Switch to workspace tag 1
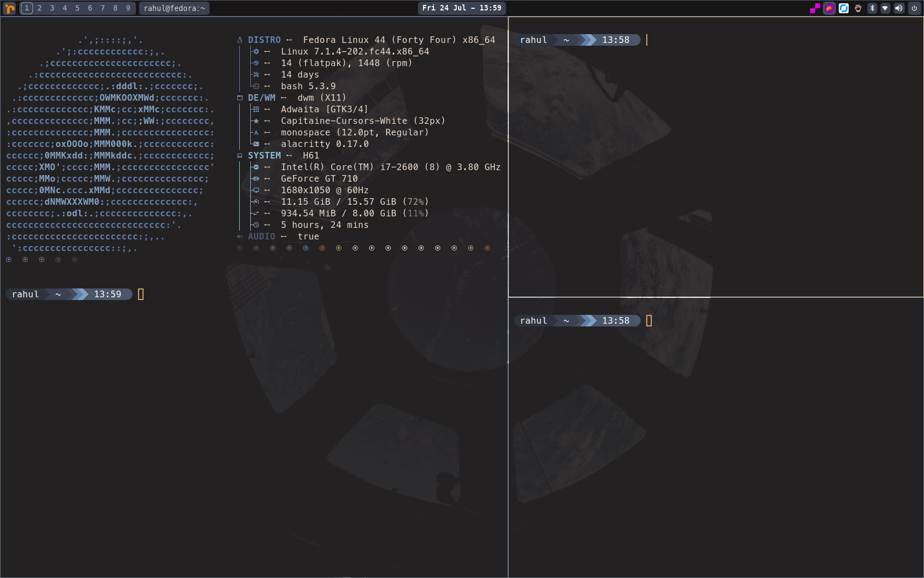The width and height of the screenshot is (924, 578). tap(26, 8)
